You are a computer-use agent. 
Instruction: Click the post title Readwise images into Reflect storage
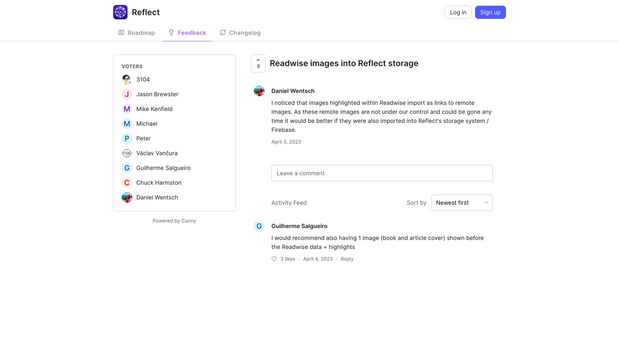344,63
